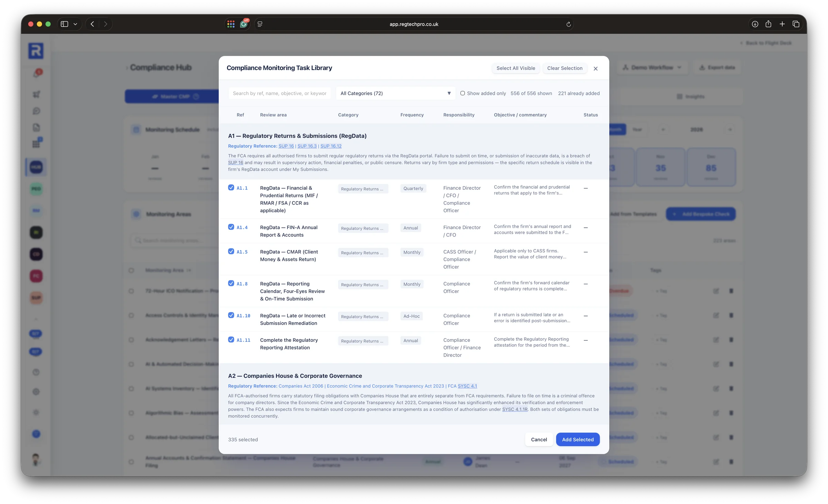
Task: Click the Safari share icon
Action: coord(768,24)
